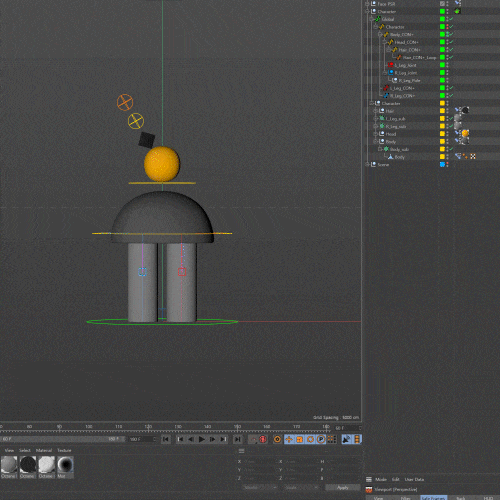
Task: Go to the end of the animation
Action: pyautogui.click(x=238, y=439)
